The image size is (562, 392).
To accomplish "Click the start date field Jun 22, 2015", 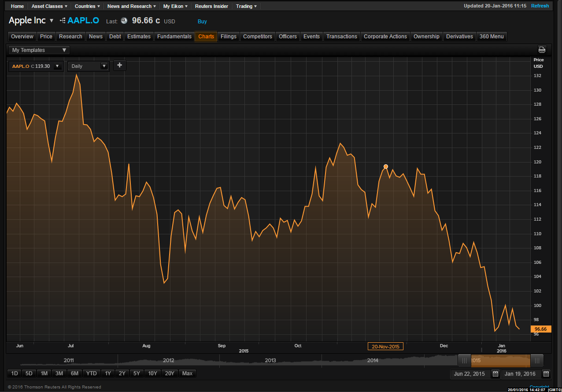I will click(470, 374).
